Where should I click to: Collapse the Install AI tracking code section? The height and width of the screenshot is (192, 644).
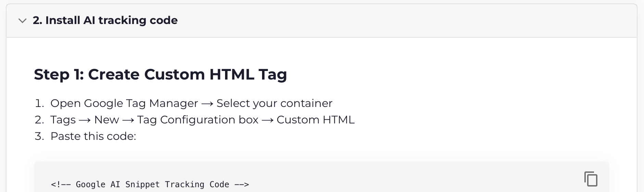[x=23, y=21]
